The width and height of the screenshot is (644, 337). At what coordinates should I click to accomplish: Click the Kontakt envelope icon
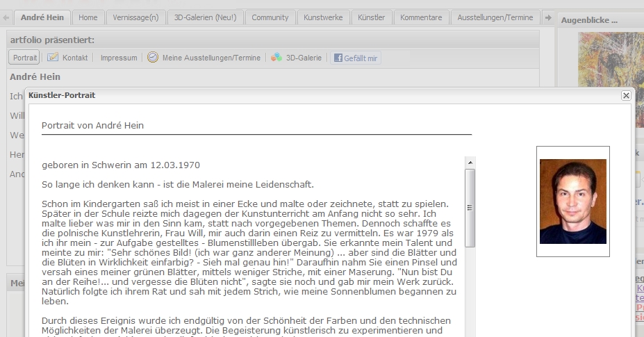pyautogui.click(x=53, y=58)
